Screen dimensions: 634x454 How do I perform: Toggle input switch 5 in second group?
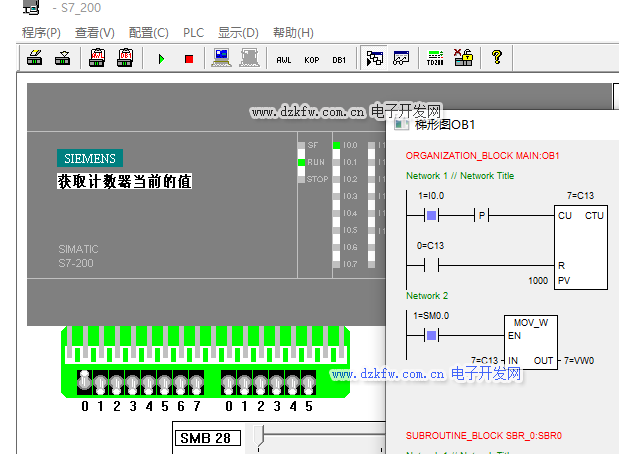click(308, 383)
